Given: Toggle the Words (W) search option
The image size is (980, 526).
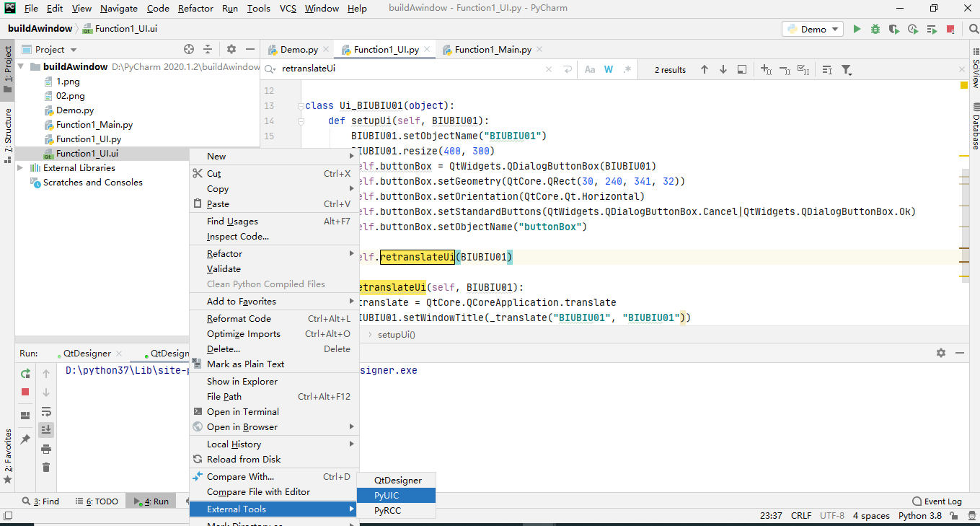Looking at the screenshot, I should click(x=609, y=69).
